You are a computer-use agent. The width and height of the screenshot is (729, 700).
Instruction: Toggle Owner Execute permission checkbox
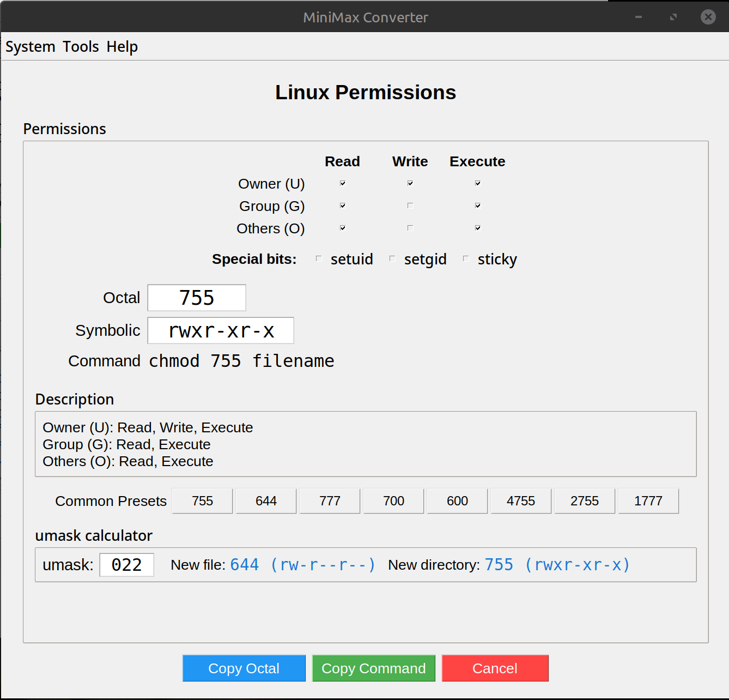click(478, 183)
